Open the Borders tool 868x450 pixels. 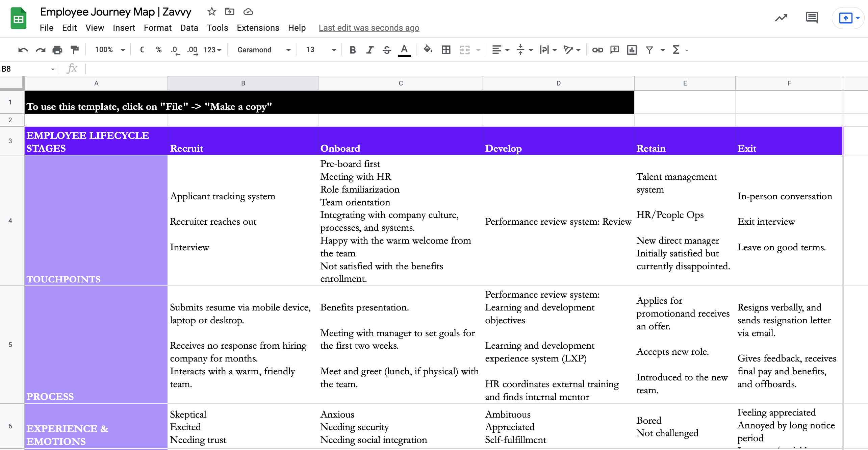click(446, 50)
